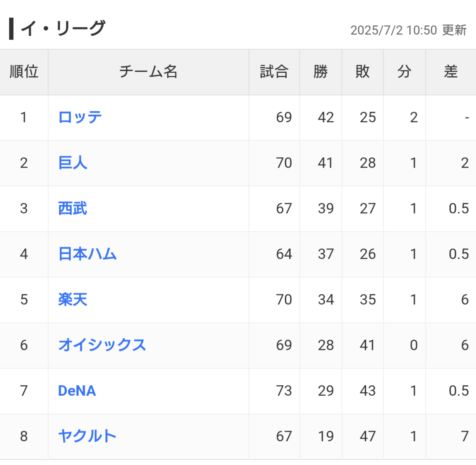476x465 pixels.
Task: Click the 勝 column header
Action: tap(321, 72)
